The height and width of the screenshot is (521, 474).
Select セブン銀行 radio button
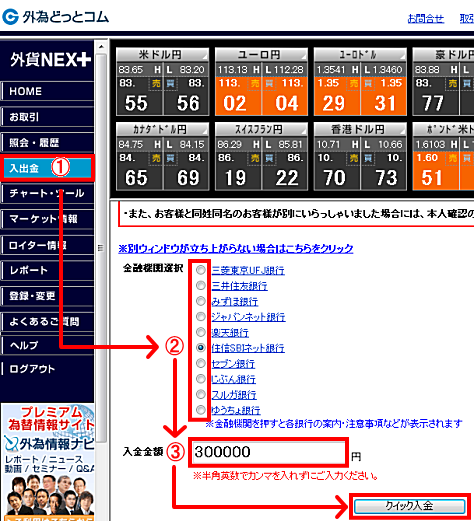click(201, 363)
